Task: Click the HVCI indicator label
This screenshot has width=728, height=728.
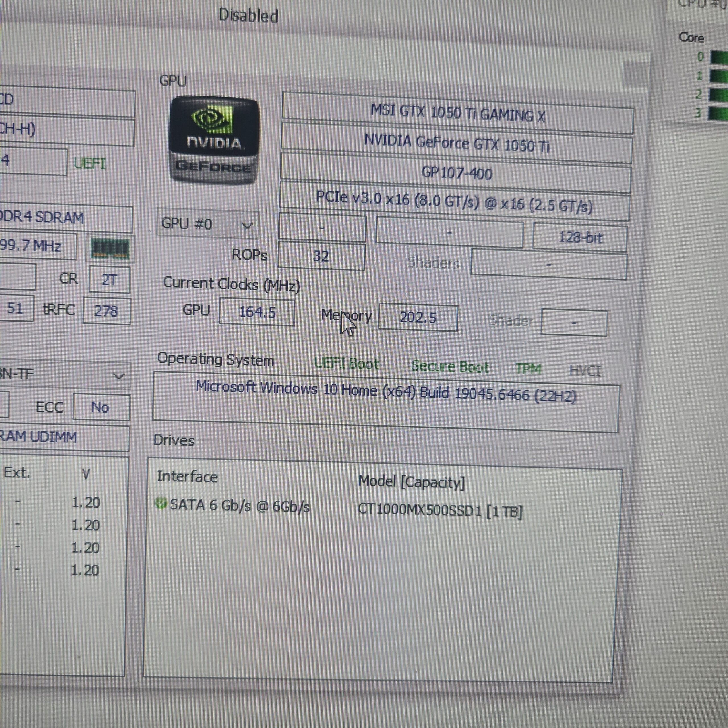Action: click(585, 371)
